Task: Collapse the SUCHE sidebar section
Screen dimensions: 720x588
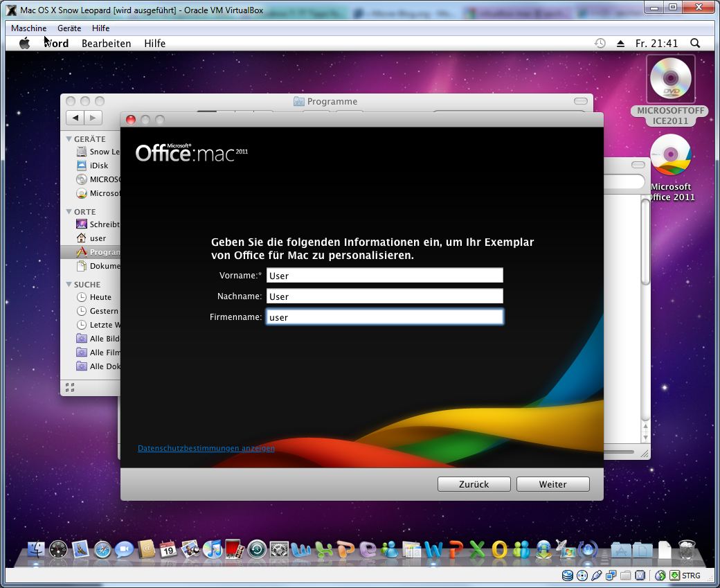Action: coord(69,285)
